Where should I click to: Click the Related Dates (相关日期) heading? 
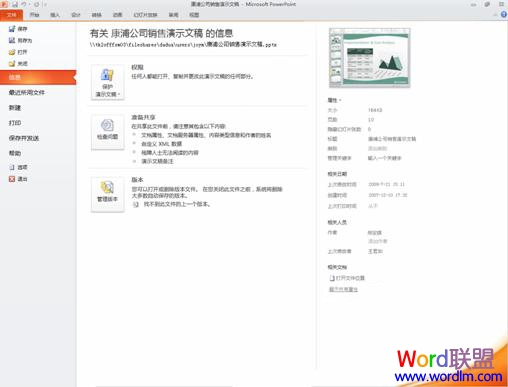tap(337, 174)
